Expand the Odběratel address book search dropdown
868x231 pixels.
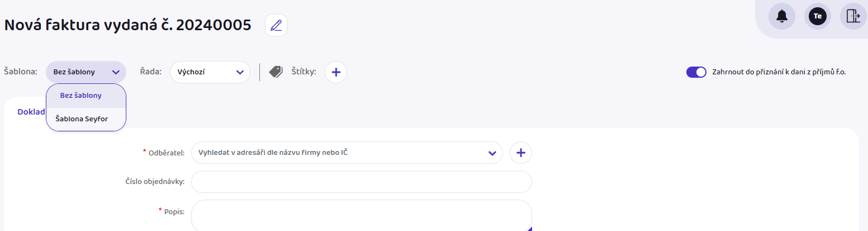tap(347, 153)
